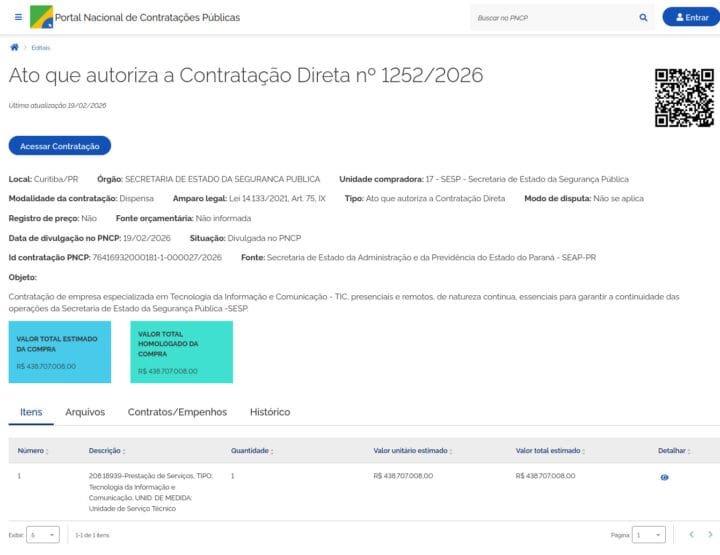This screenshot has height=555, width=720.
Task: Open the hamburger menu
Action: point(18,17)
